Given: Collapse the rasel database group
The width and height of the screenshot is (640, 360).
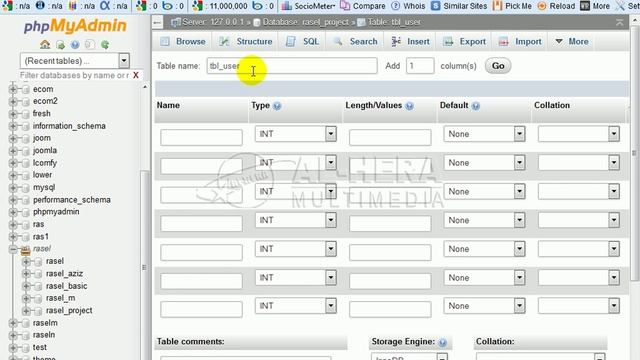Looking at the screenshot, I should point(13,249).
